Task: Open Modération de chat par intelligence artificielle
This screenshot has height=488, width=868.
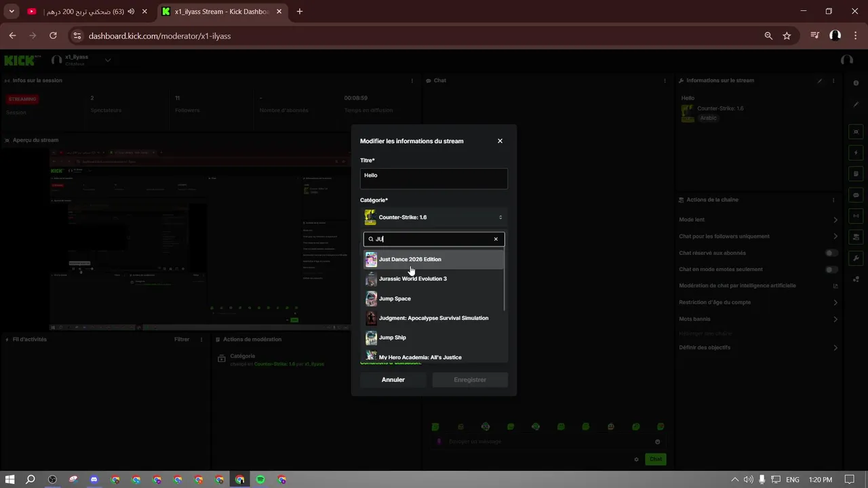Action: (x=759, y=286)
